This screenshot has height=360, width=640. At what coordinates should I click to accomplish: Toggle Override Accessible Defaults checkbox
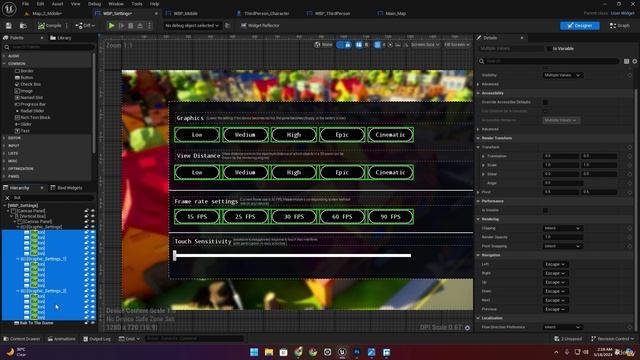545,102
